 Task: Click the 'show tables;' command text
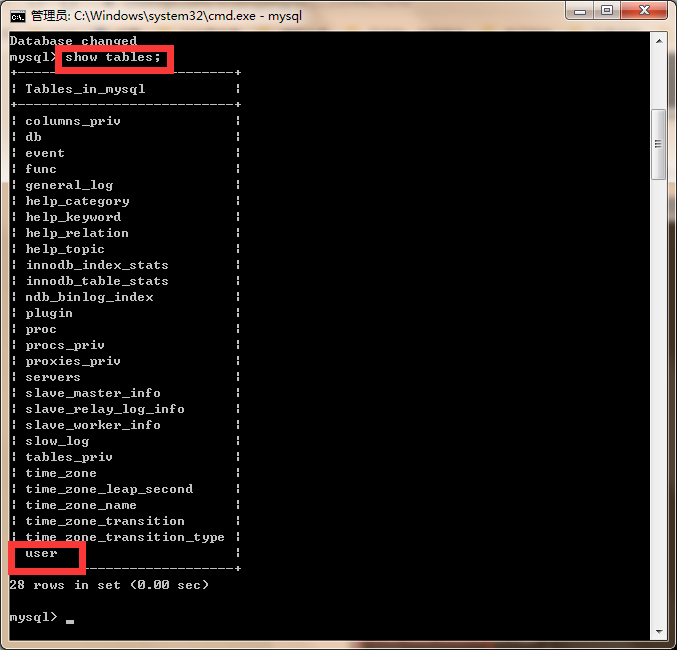click(113, 57)
